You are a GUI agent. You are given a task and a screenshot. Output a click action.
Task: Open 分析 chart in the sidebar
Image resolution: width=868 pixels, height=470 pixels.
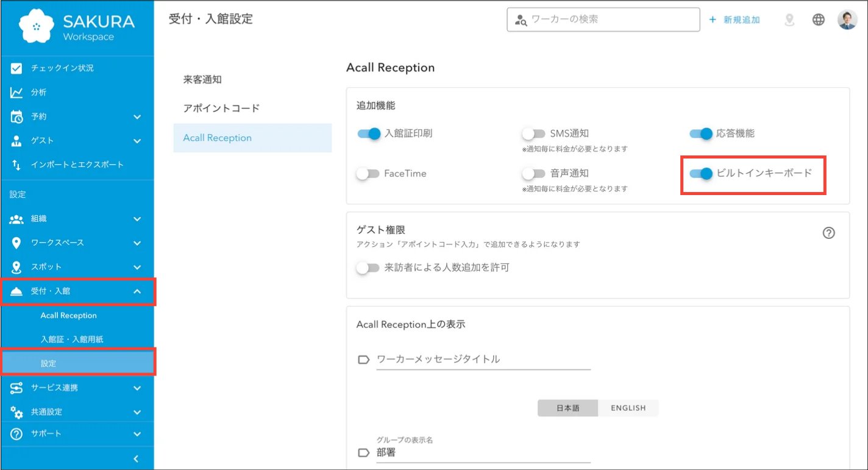tap(38, 93)
